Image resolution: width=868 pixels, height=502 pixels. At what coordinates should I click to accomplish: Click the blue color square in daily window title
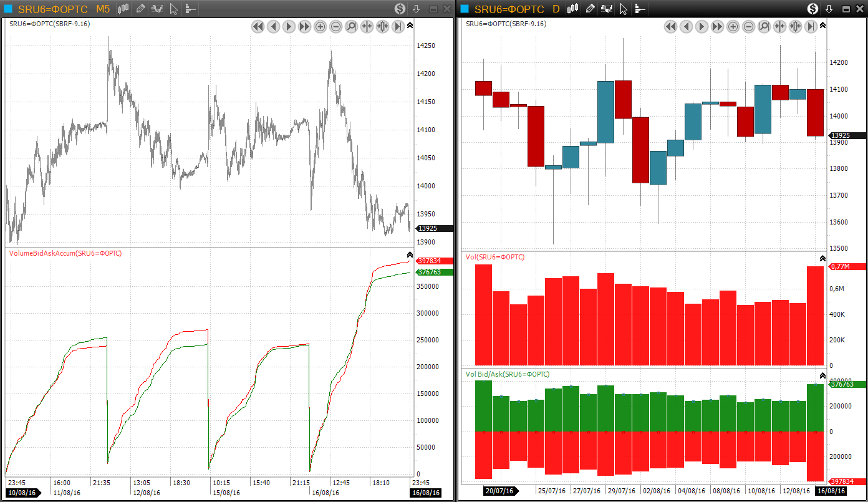pos(465,9)
